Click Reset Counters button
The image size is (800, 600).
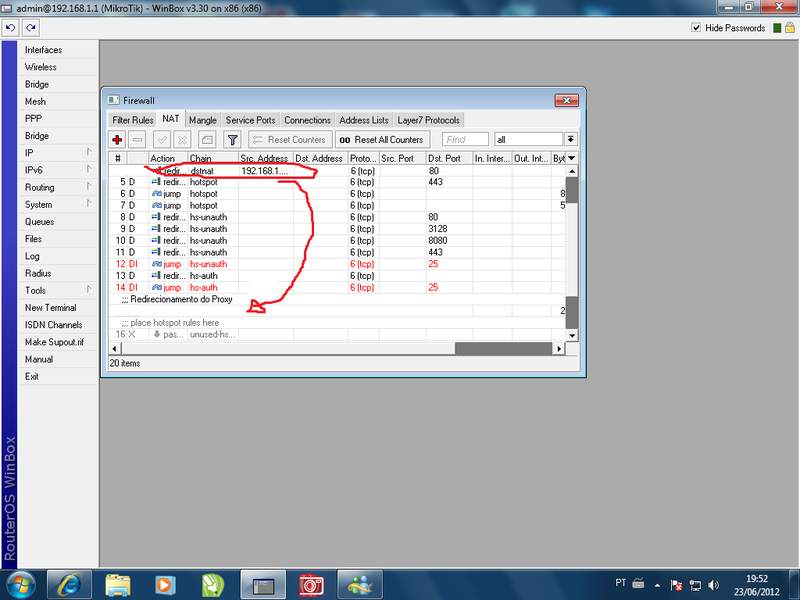point(290,139)
